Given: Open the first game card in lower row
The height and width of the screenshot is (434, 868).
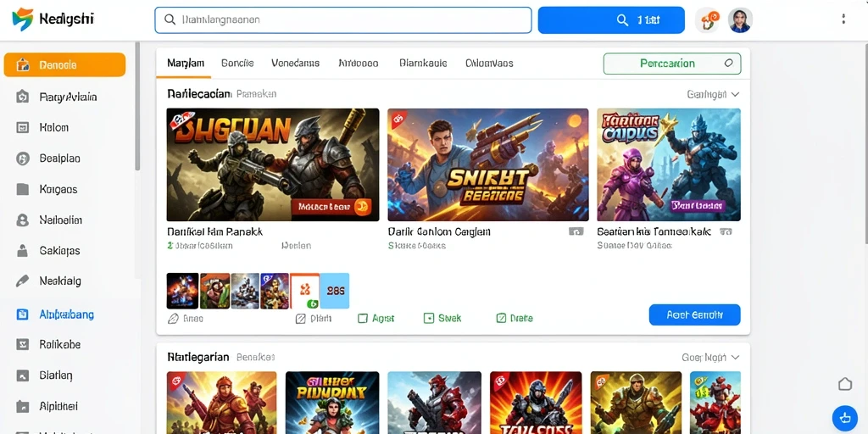Looking at the screenshot, I should (221, 403).
